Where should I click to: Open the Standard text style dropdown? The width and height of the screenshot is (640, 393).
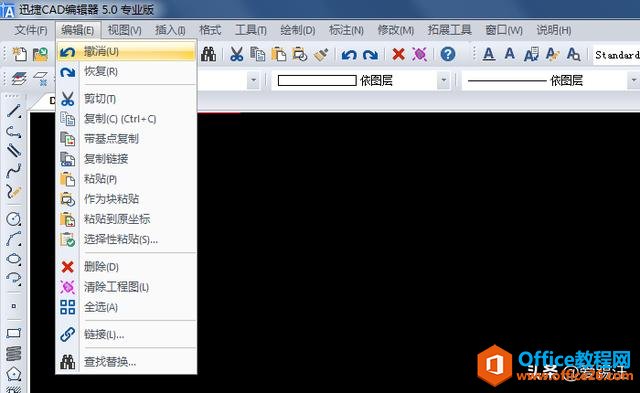coord(616,55)
